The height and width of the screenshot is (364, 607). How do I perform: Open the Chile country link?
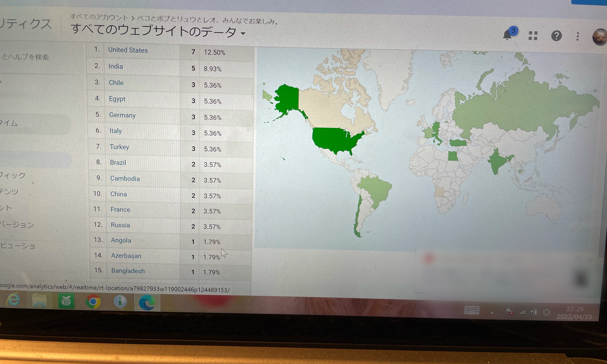pyautogui.click(x=116, y=83)
